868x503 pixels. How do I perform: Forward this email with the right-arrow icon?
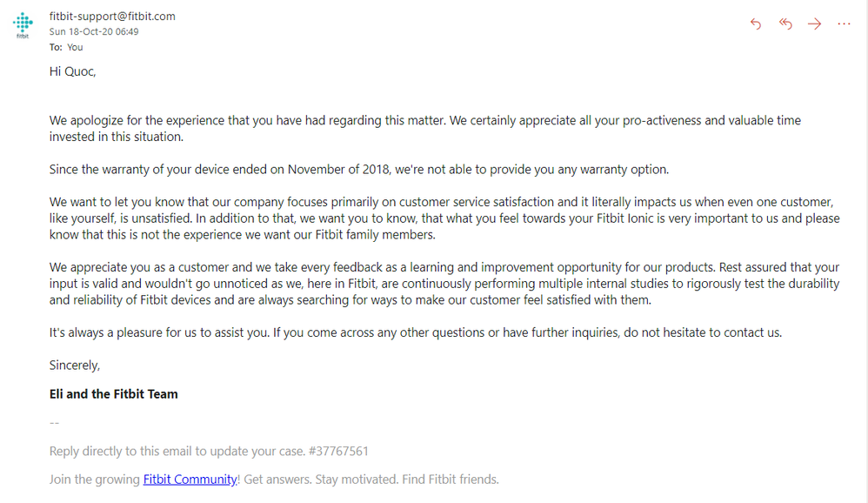(814, 23)
